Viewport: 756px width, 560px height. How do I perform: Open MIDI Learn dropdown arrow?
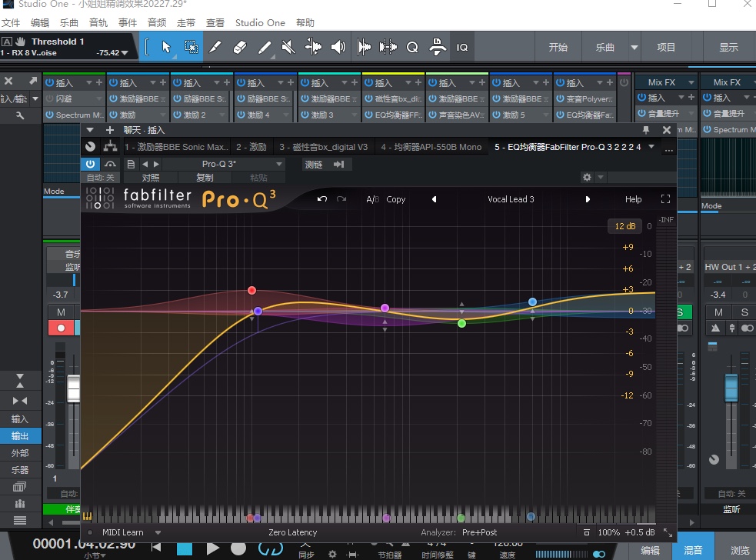158,532
